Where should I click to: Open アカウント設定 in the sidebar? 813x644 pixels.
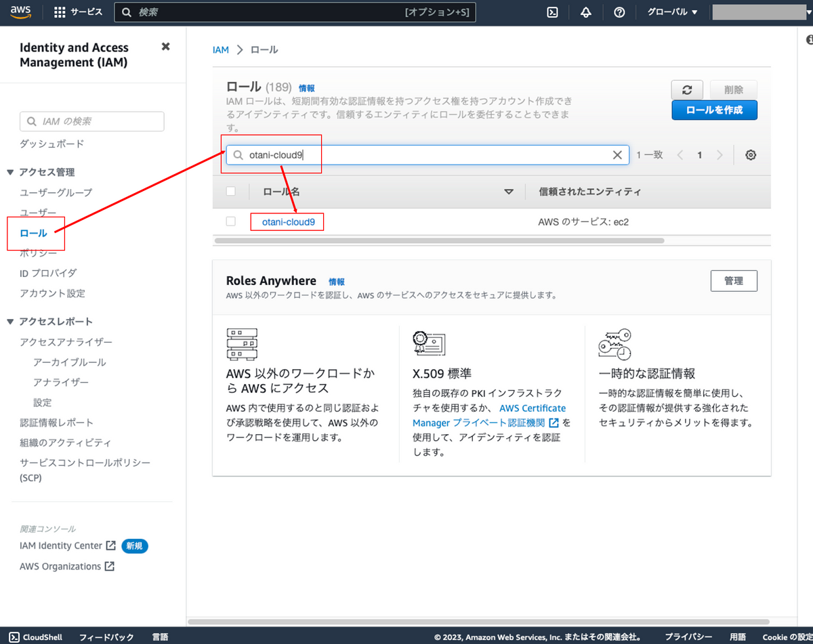tap(53, 293)
